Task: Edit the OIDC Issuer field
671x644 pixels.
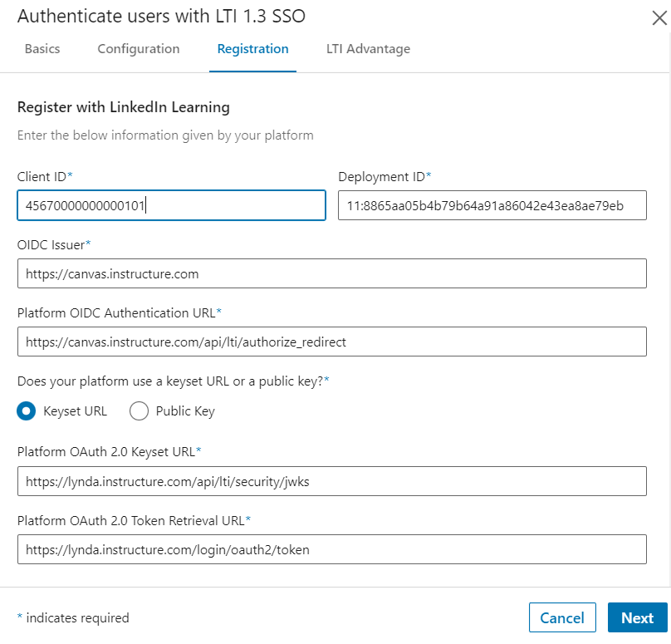Action: (x=332, y=273)
